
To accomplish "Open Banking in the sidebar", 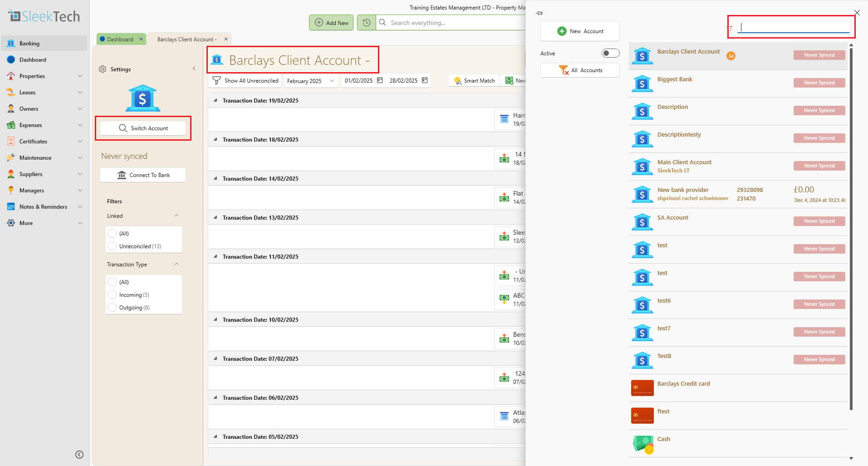I will [44, 43].
